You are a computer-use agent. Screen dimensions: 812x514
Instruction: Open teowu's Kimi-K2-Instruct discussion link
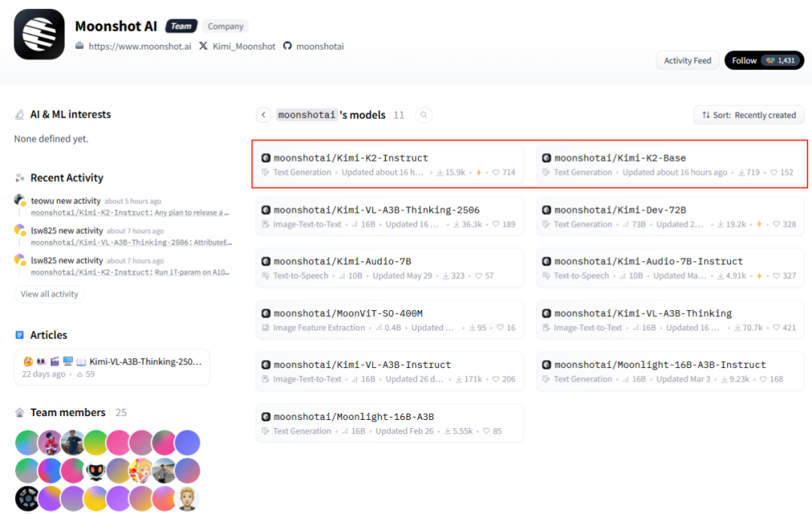[x=129, y=212]
